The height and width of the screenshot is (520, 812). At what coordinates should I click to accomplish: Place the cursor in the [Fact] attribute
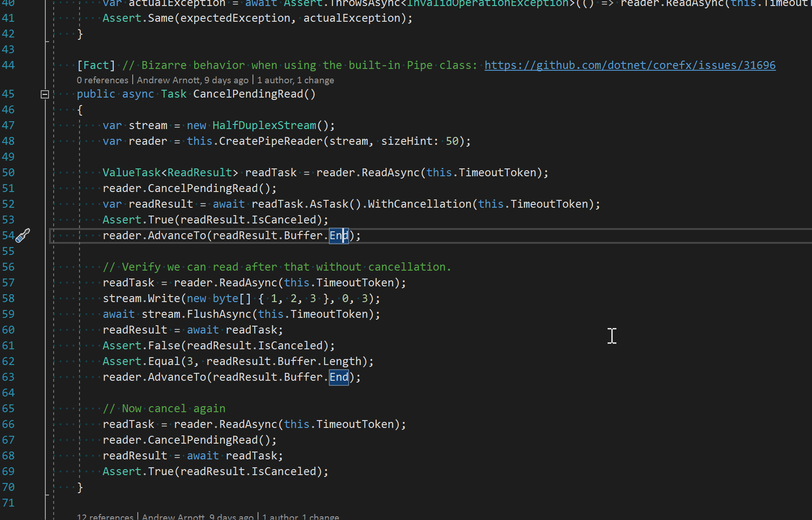pyautogui.click(x=96, y=65)
